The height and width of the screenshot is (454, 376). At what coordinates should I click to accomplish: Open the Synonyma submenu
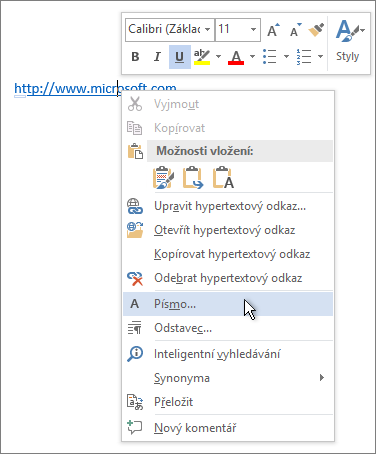[228, 378]
